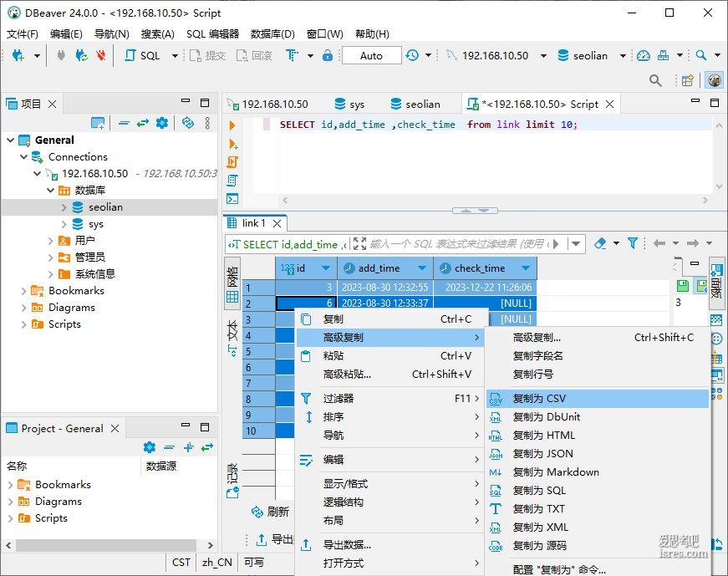Click the Project General horizontal scrollbar

click(106, 545)
